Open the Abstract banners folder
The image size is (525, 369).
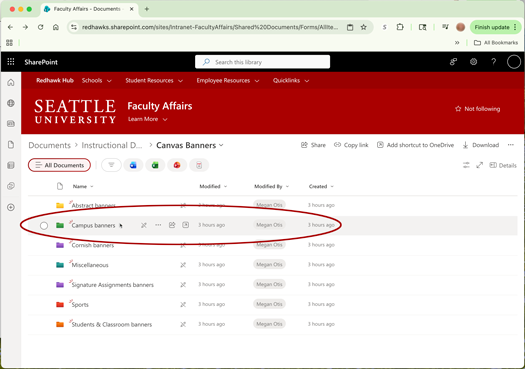click(x=93, y=206)
